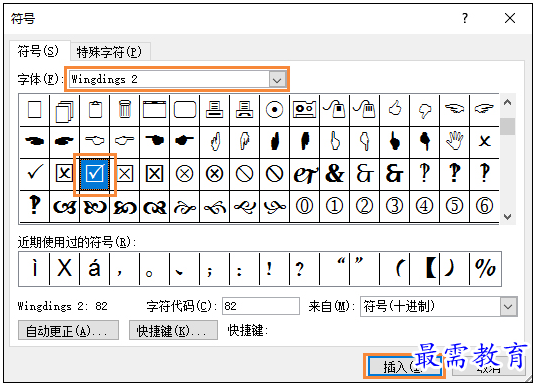This screenshot has height=387, width=536.
Task: Choose the thumbs-down hand symbol
Action: pos(425,110)
